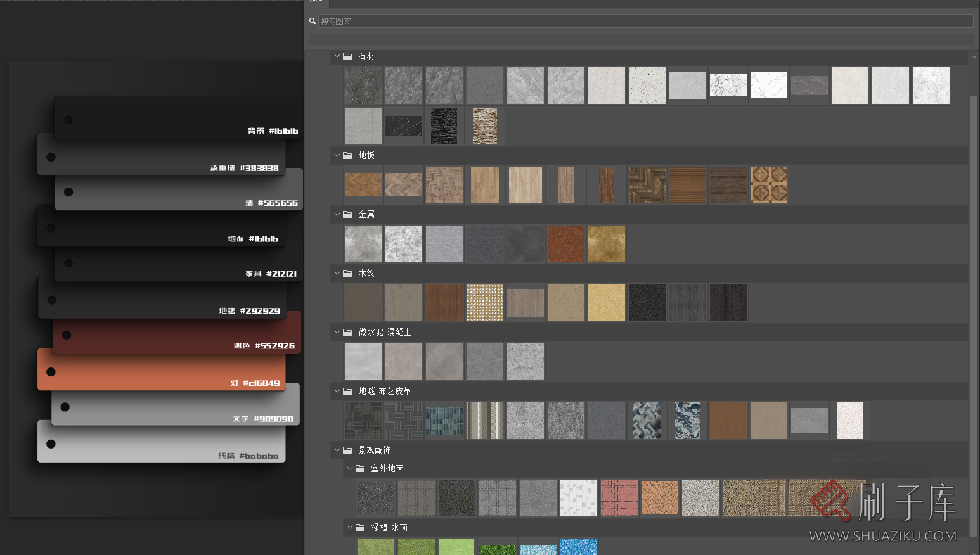Viewport: 980px width, 555px height.
Task: Collapse the 景观配饰 group chevron
Action: [x=337, y=450]
